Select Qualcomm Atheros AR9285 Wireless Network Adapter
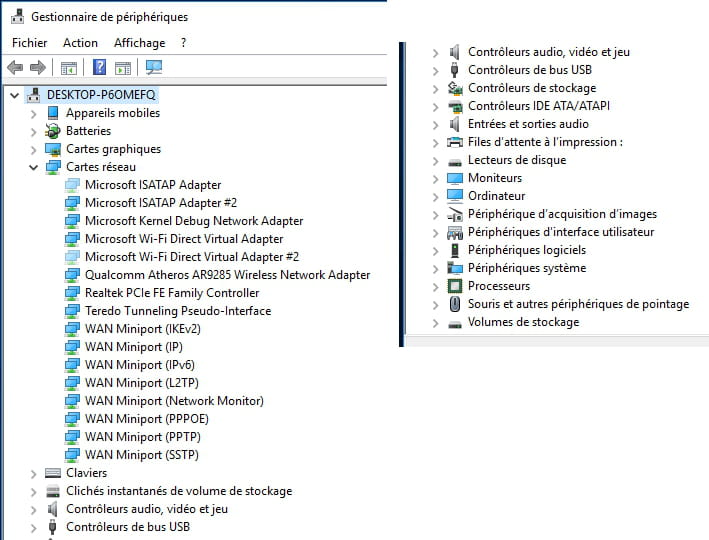Image resolution: width=709 pixels, height=540 pixels. [x=227, y=275]
